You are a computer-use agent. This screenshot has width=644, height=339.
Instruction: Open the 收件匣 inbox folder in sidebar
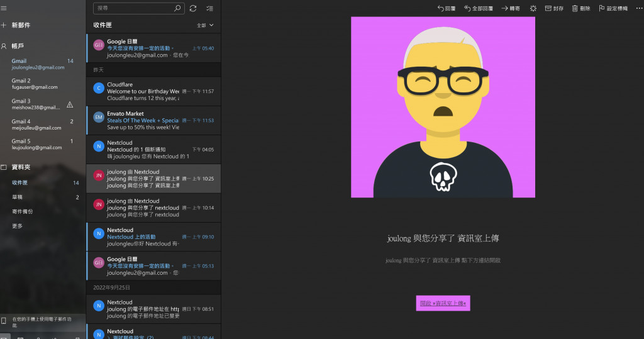(x=42, y=182)
